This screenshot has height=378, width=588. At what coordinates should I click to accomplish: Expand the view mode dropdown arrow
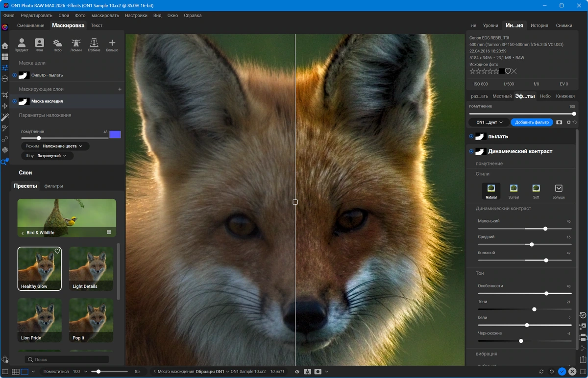pyautogui.click(x=33, y=372)
